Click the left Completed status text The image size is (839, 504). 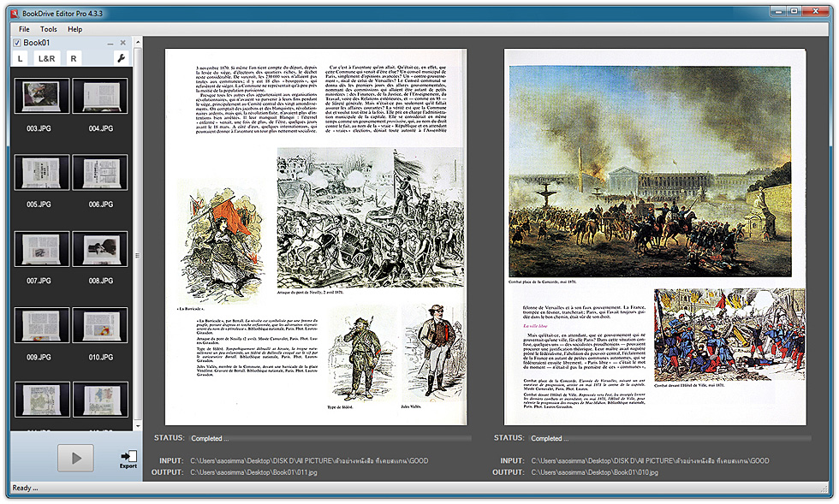pos(210,438)
